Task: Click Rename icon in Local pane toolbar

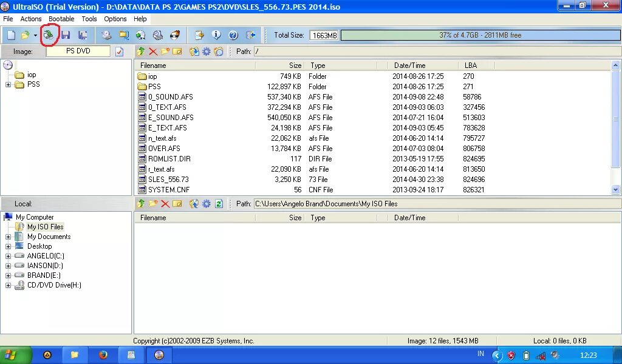Action: (x=177, y=204)
